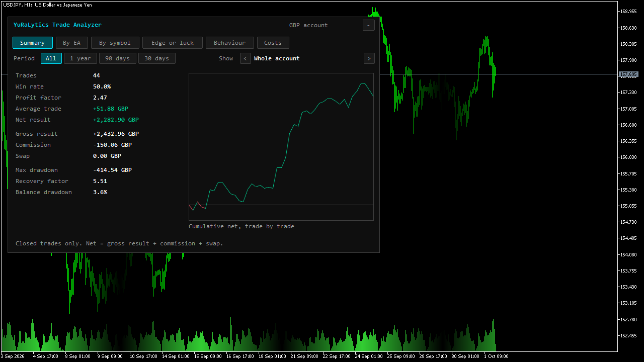
Task: Select the All period filter
Action: [x=51, y=58]
